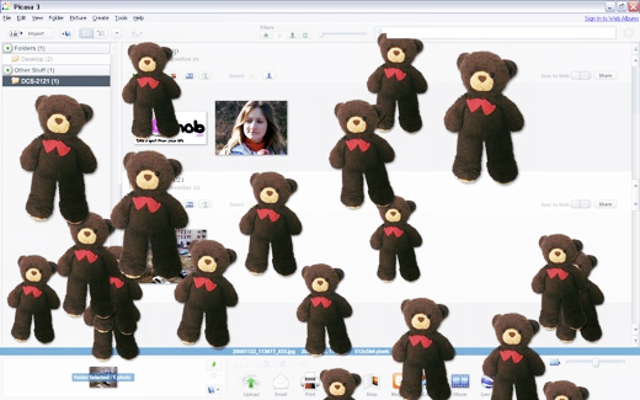
Task: Click into the search field
Action: coord(495,33)
